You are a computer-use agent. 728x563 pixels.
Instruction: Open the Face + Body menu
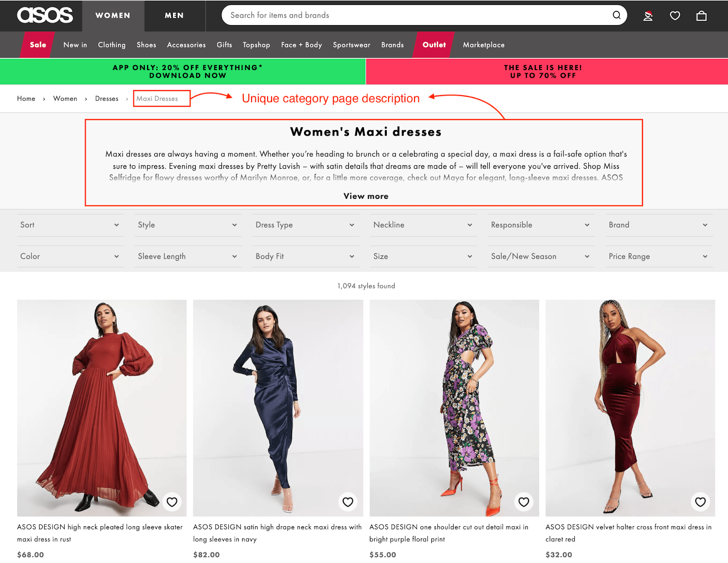tap(301, 45)
